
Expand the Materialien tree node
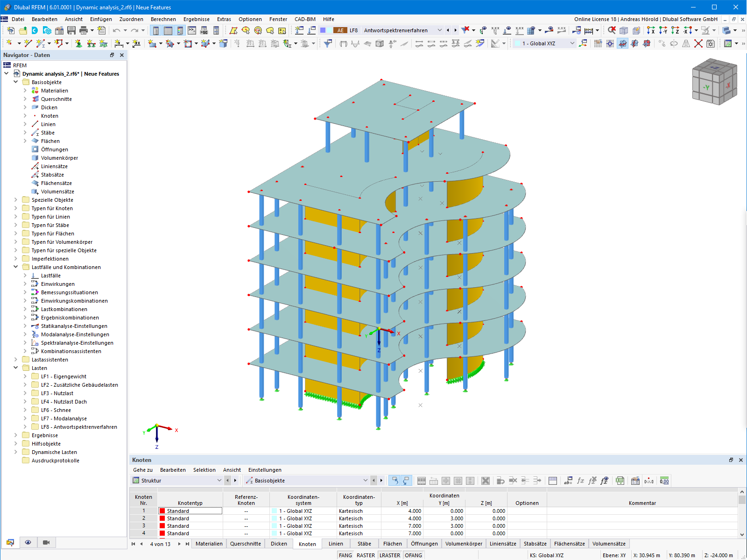point(26,90)
